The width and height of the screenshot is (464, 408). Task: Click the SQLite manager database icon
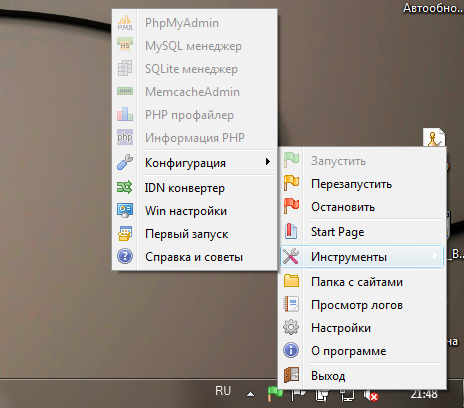(125, 68)
